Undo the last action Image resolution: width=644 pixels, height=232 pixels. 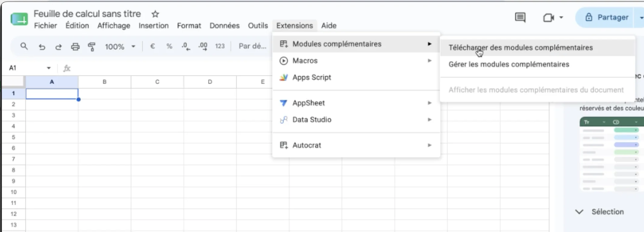pos(42,47)
